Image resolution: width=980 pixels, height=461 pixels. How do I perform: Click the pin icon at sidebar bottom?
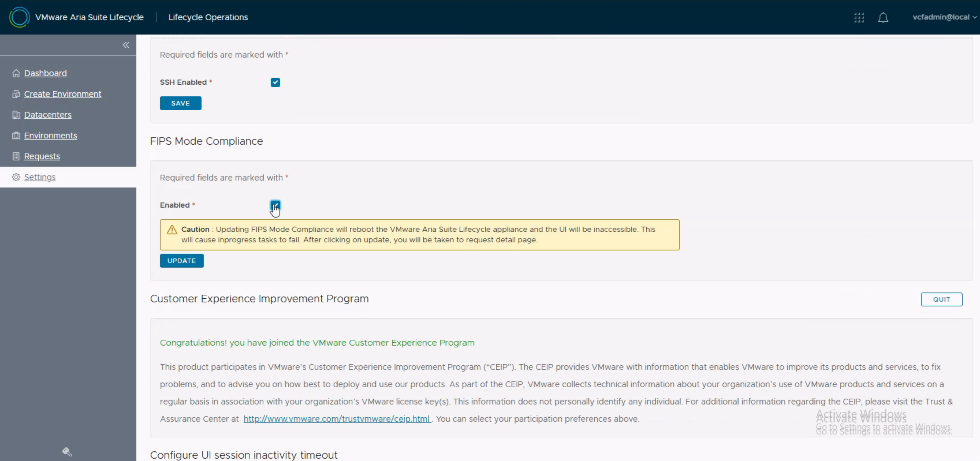[67, 451]
